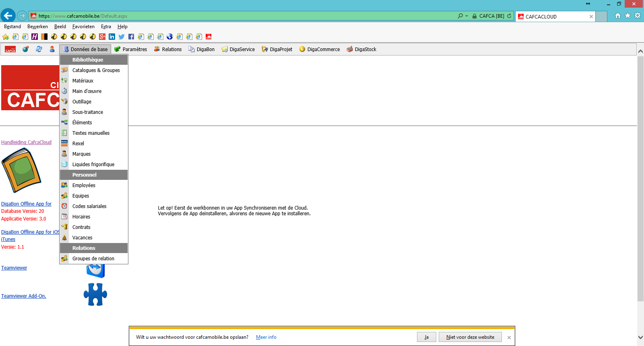Click the purple H favorites icon
Screen dimensions: 644x346
pos(35,37)
